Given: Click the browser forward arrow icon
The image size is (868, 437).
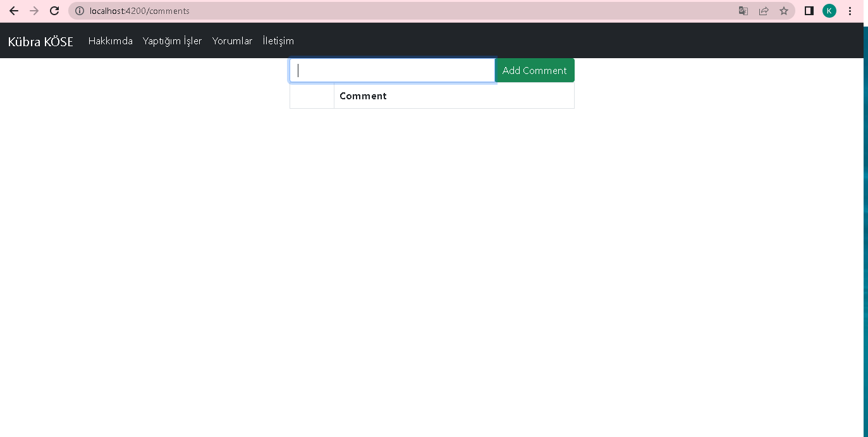Looking at the screenshot, I should point(34,11).
